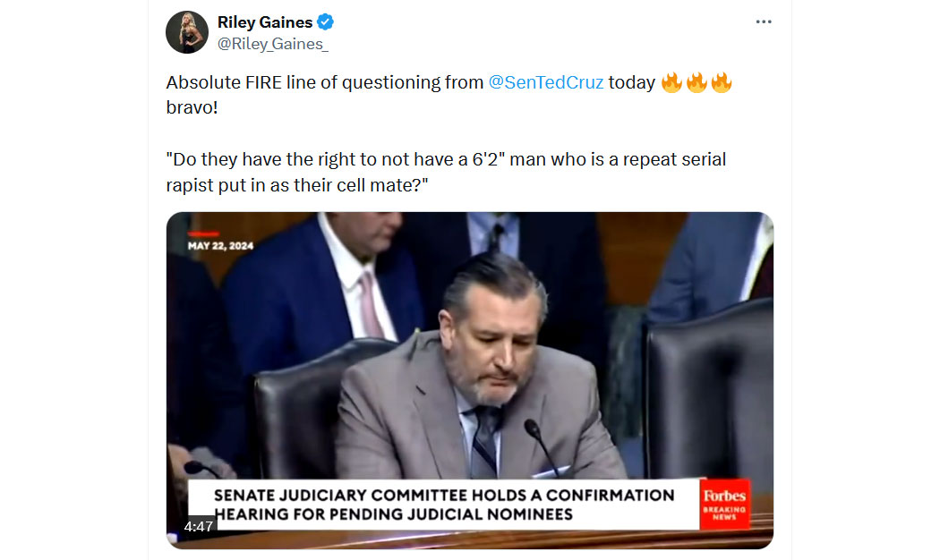The width and height of the screenshot is (940, 560).
Task: Click the quoted cell mate question text
Action: (x=446, y=173)
